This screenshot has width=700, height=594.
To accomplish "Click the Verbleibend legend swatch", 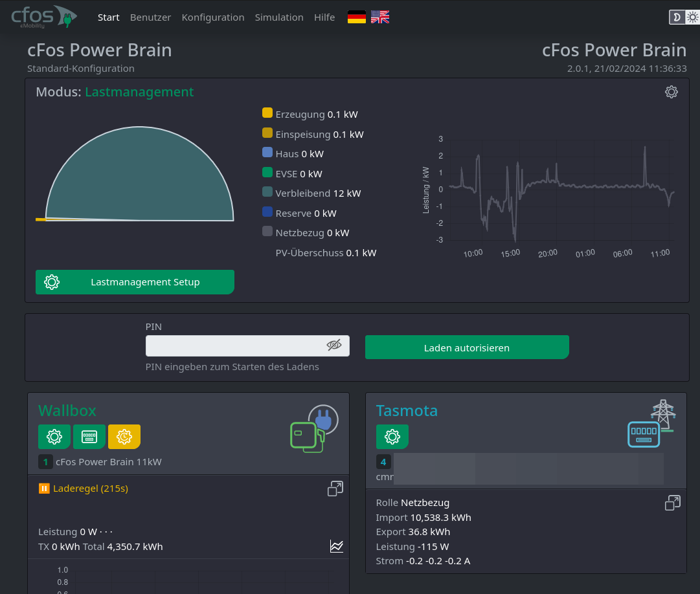I will coord(267,192).
